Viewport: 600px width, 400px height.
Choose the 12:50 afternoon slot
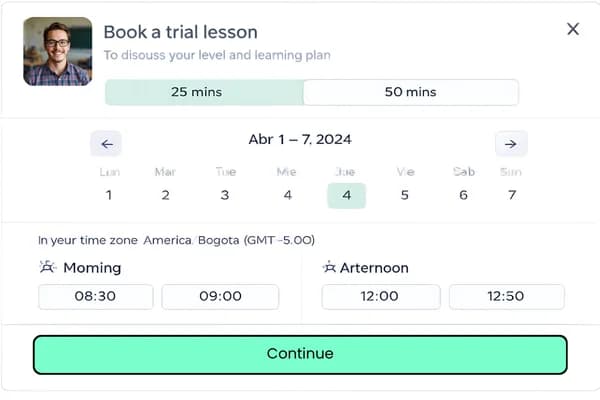(506, 296)
